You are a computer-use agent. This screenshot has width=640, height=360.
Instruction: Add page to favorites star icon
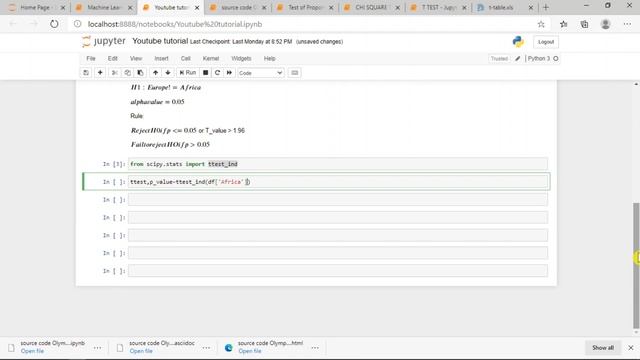click(x=541, y=24)
